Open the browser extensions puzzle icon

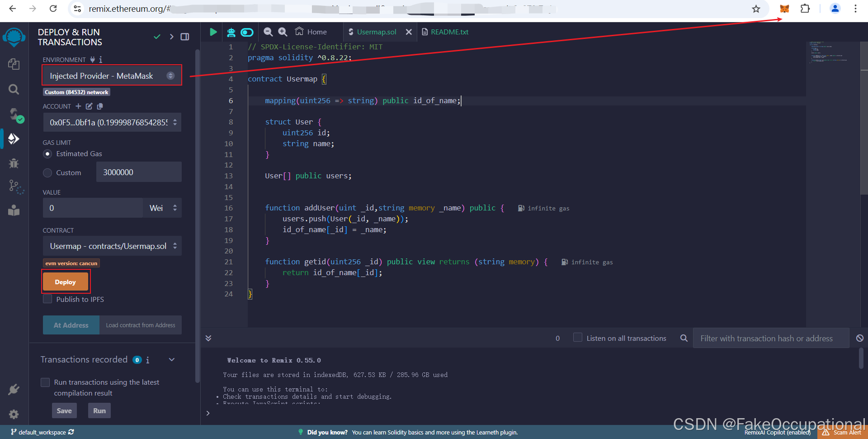click(805, 9)
